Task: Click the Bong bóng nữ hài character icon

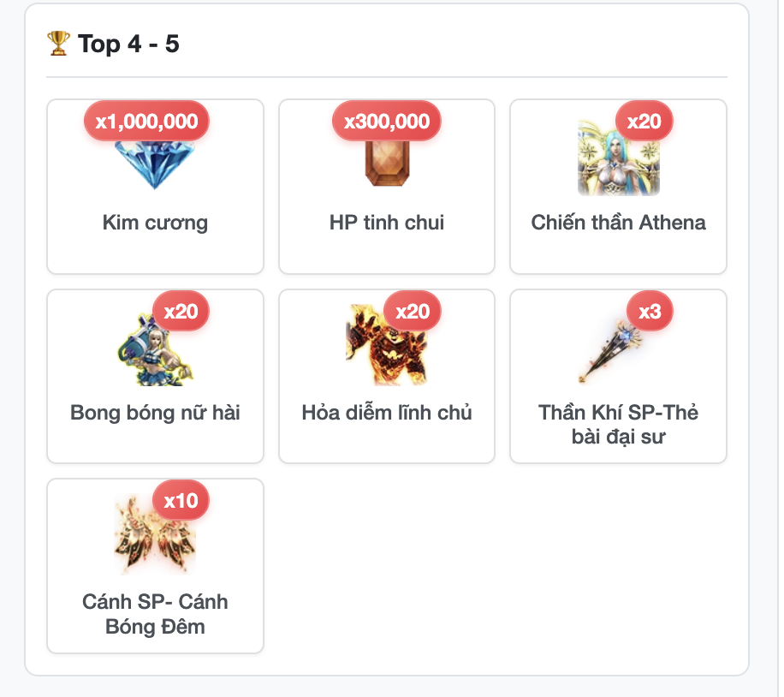Action: [x=155, y=348]
